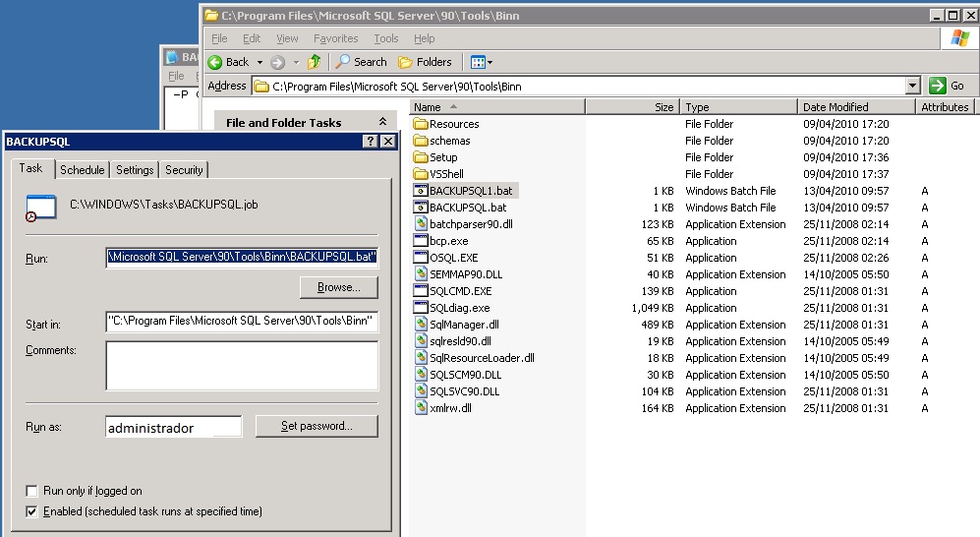
Task: Close the BACKUPSQL dialog
Action: coord(388,142)
